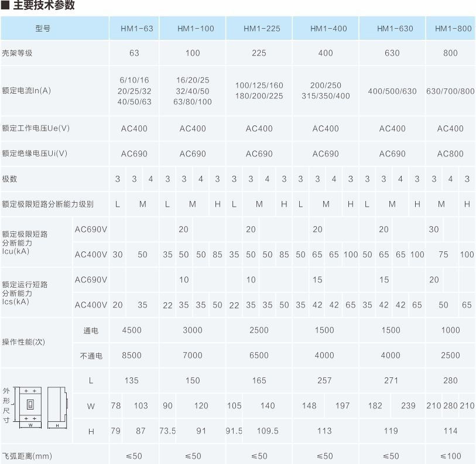Click the L dimension value 257

pyautogui.click(x=324, y=380)
